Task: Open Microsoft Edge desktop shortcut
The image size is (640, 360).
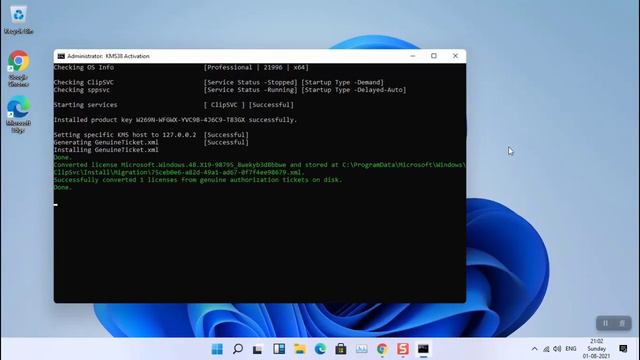Action: tap(18, 115)
